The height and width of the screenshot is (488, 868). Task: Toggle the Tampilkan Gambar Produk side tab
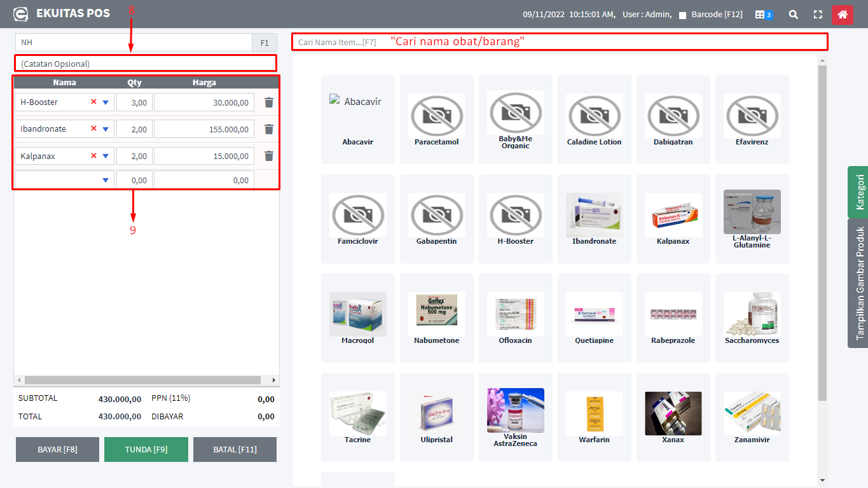pyautogui.click(x=858, y=283)
